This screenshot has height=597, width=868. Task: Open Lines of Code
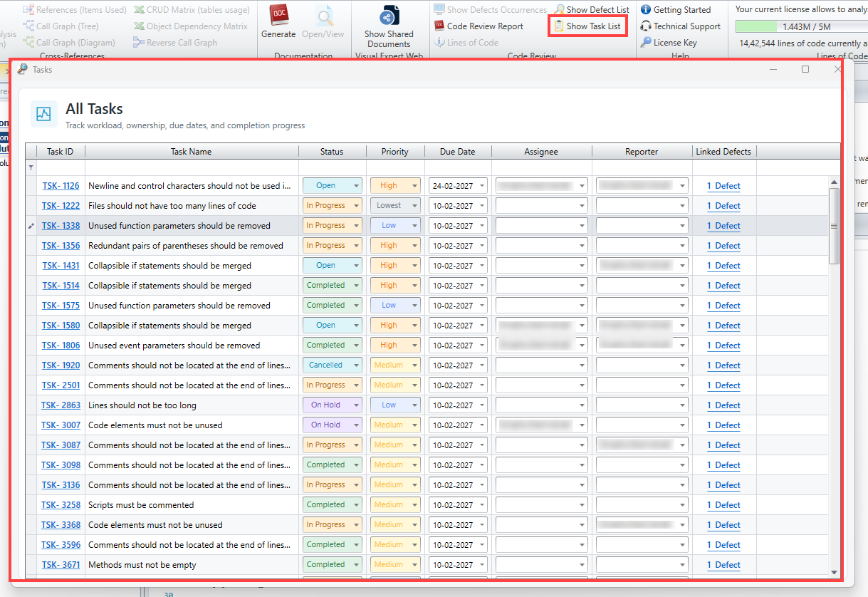466,43
